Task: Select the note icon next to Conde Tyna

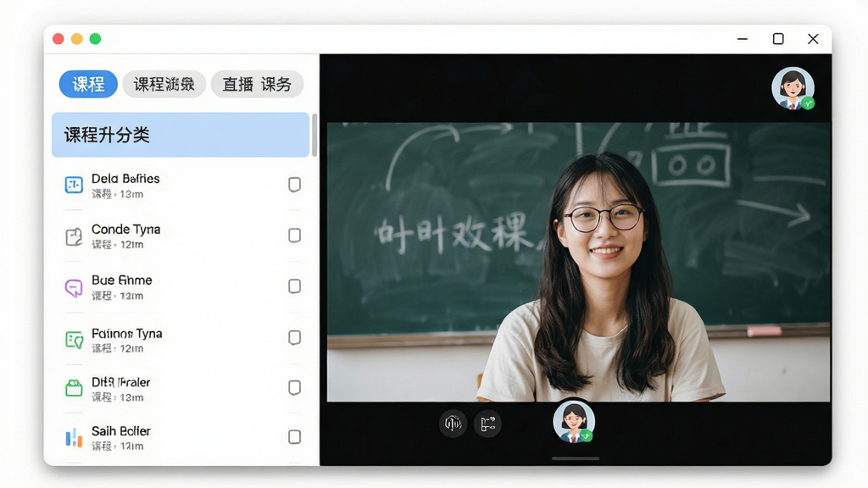Action: click(x=74, y=237)
